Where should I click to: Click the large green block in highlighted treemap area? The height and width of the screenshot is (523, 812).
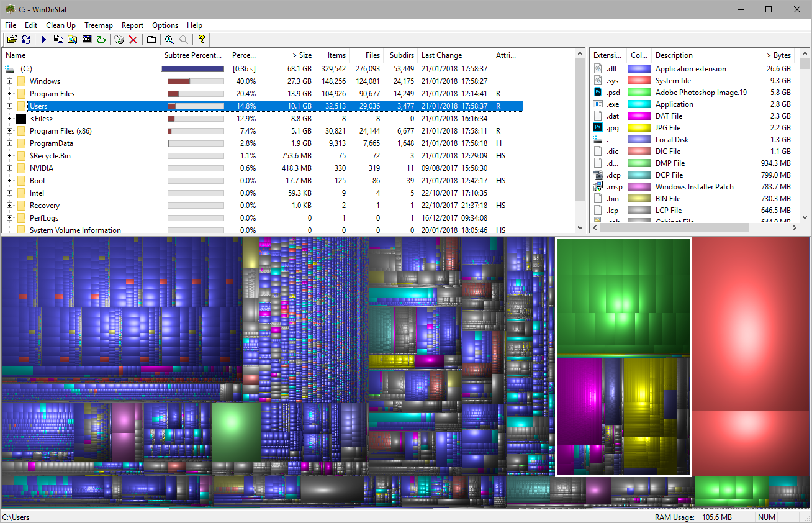click(x=623, y=297)
